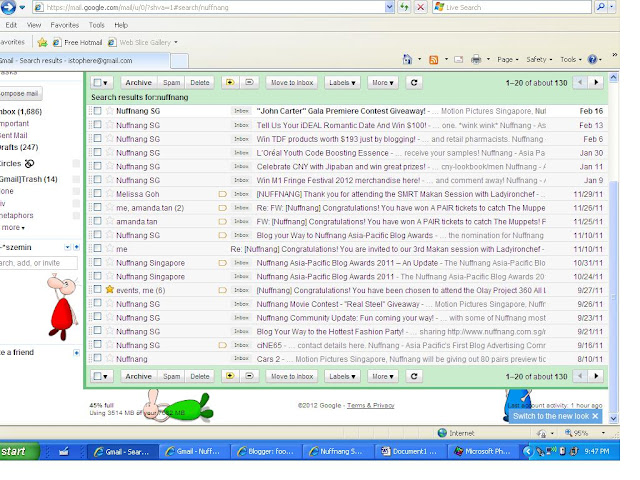Click the yellow mark-as-important icon in top toolbar
640x480 pixels.
point(230,82)
